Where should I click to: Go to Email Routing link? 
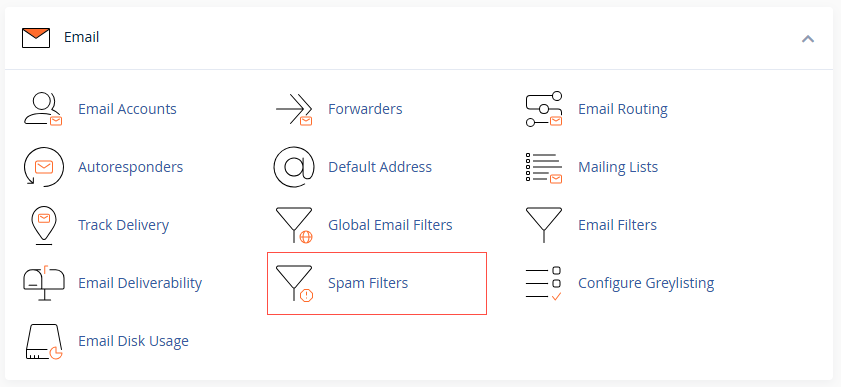click(x=623, y=109)
